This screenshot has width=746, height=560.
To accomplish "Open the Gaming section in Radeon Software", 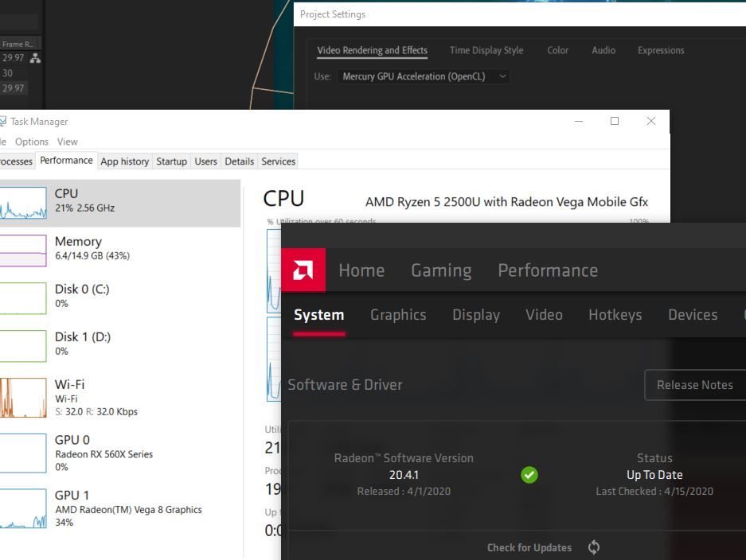I will point(441,270).
